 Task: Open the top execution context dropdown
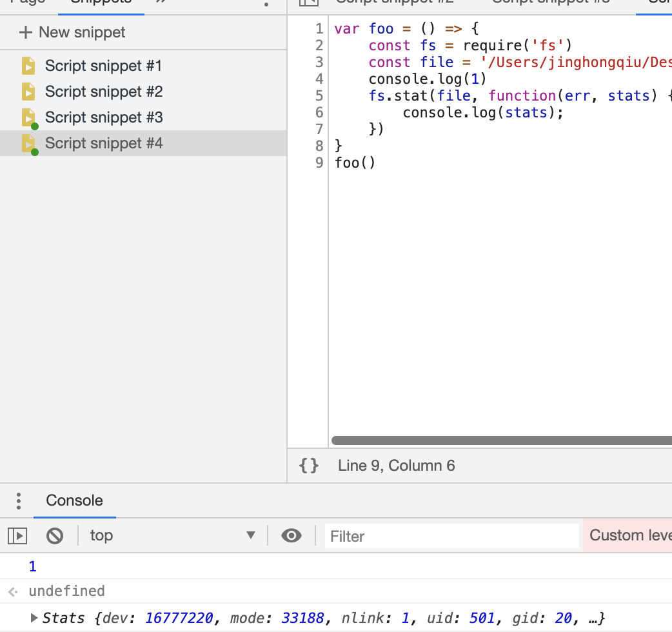pos(173,535)
